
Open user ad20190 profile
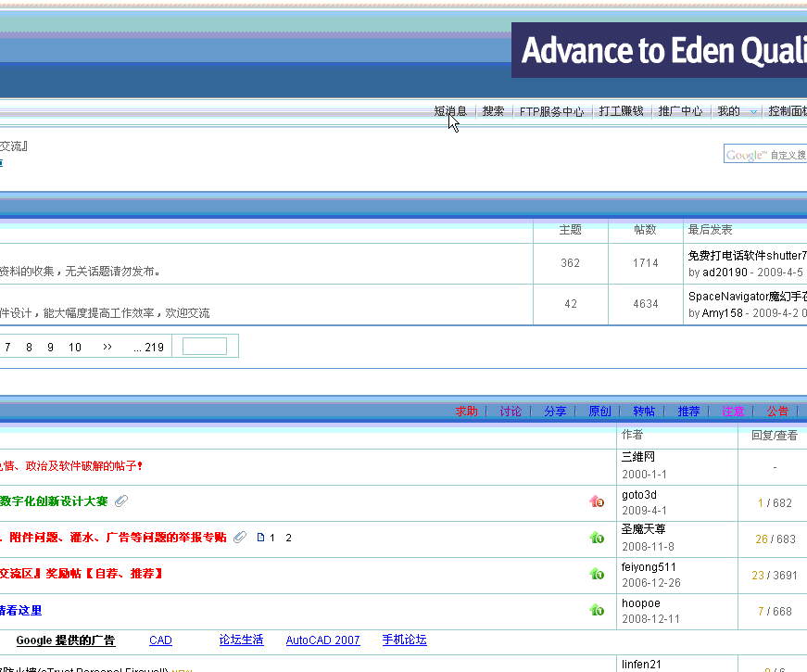[725, 272]
